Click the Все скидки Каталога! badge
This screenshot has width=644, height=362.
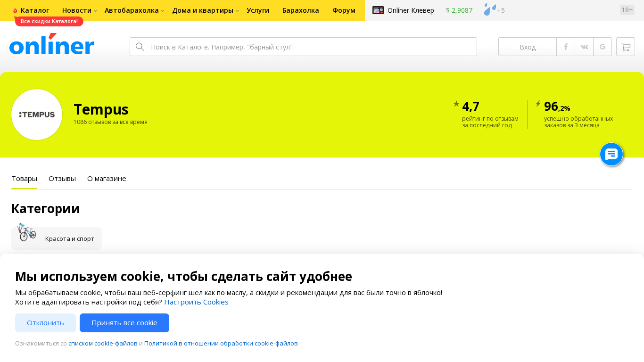(x=49, y=21)
